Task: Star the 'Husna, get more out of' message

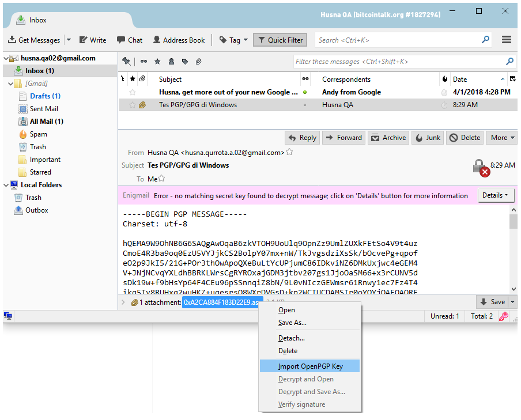Action: (x=133, y=92)
